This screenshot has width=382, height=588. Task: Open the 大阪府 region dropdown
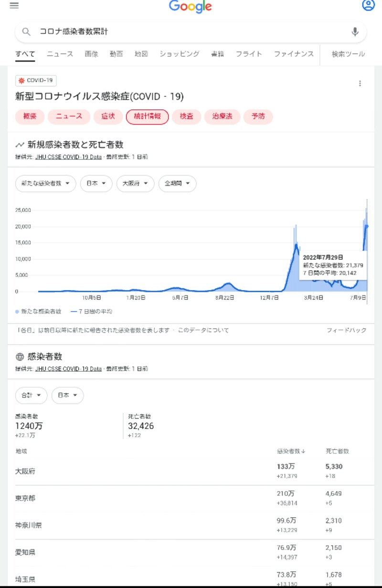pyautogui.click(x=135, y=183)
